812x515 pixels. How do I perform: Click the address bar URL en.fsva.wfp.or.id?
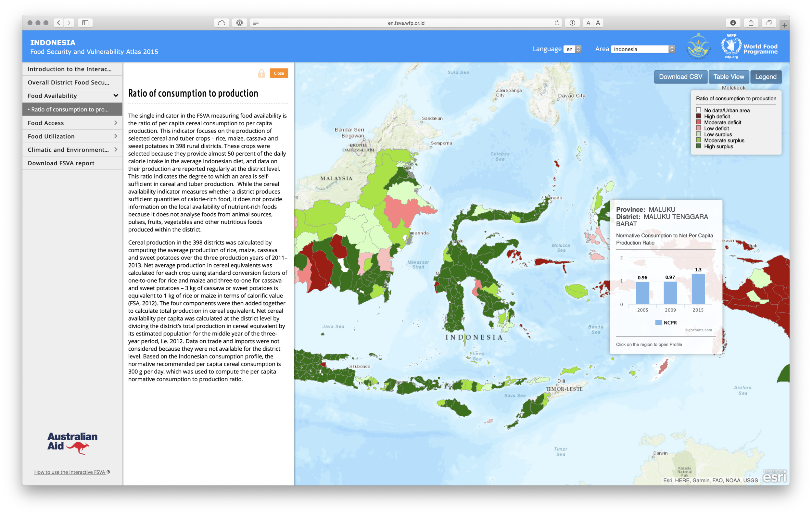[406, 23]
